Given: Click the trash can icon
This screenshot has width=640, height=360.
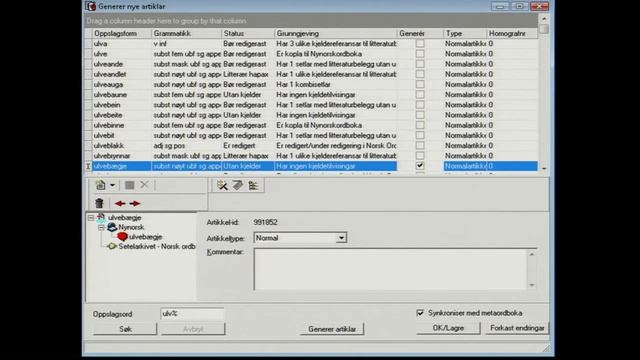Looking at the screenshot, I should tap(99, 203).
